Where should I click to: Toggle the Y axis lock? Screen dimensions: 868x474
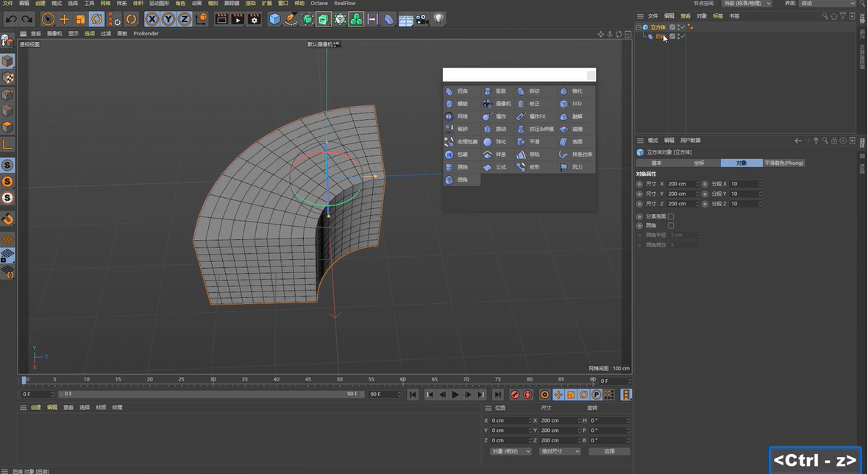168,19
